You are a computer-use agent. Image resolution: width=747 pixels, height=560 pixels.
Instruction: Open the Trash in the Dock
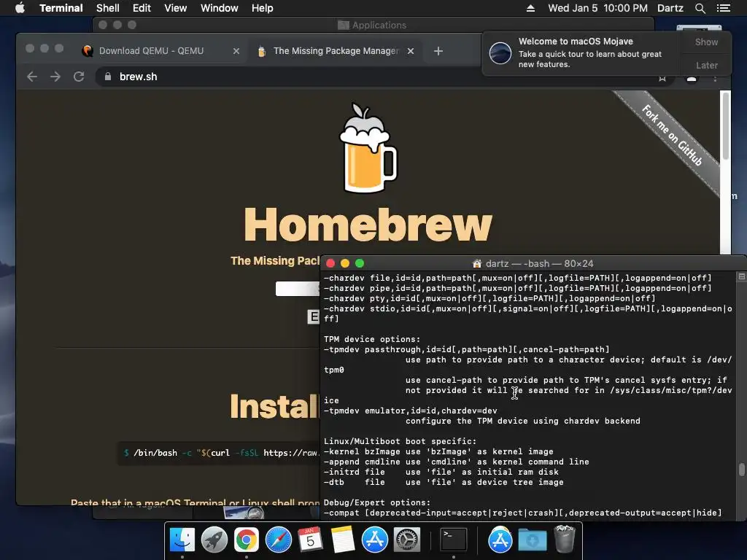(x=565, y=539)
